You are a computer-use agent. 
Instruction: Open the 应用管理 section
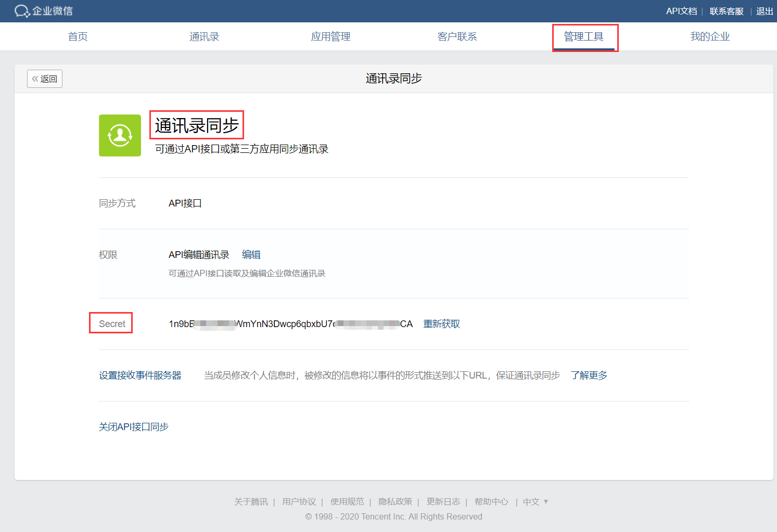point(330,36)
